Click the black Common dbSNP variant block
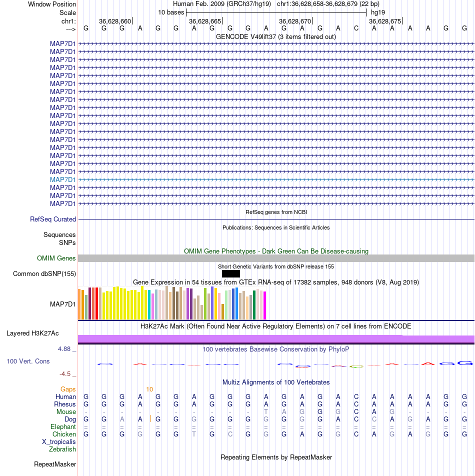The height and width of the screenshot is (476, 475). pyautogui.click(x=231, y=274)
